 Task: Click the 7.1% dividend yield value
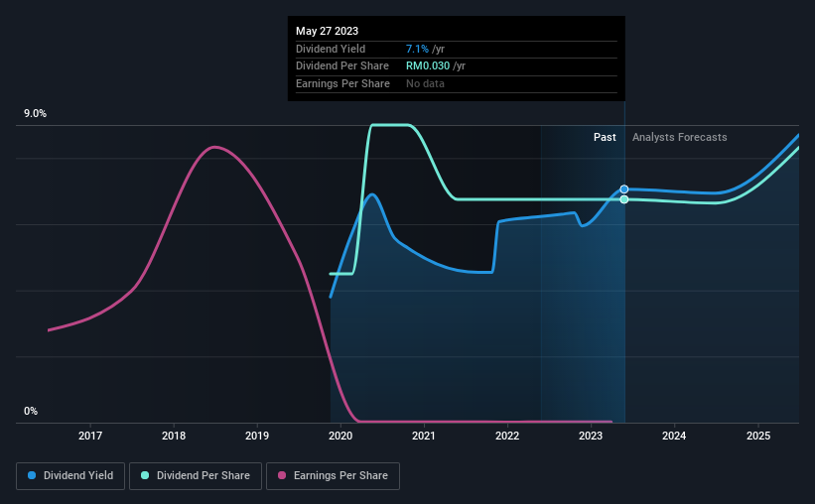[417, 49]
